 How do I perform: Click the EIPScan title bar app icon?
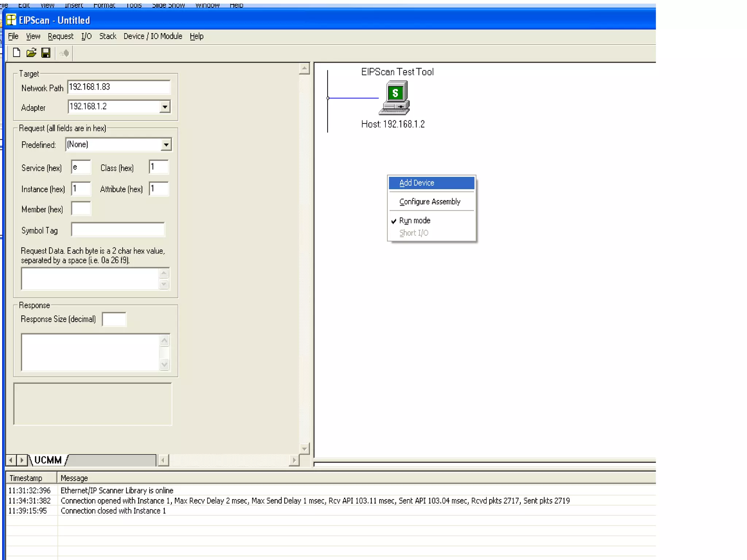[11, 20]
